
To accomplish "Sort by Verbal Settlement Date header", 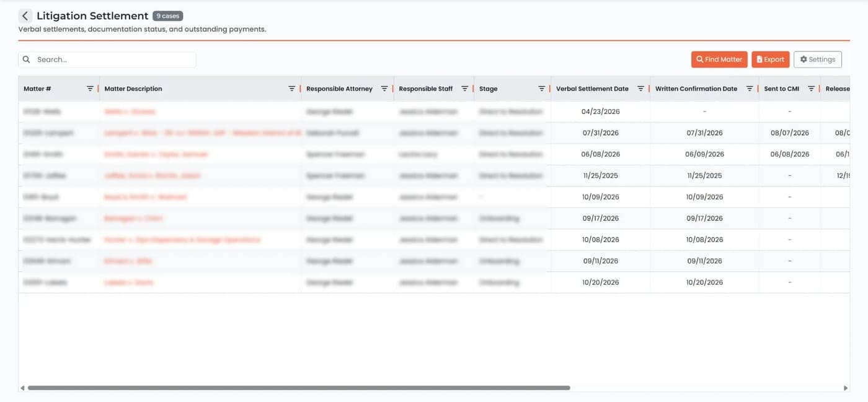I will pos(592,89).
